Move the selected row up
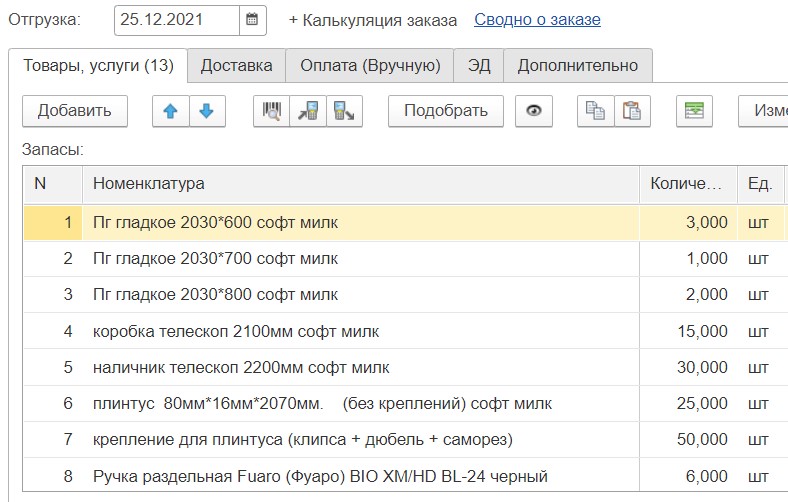The height and width of the screenshot is (502, 788). point(171,111)
